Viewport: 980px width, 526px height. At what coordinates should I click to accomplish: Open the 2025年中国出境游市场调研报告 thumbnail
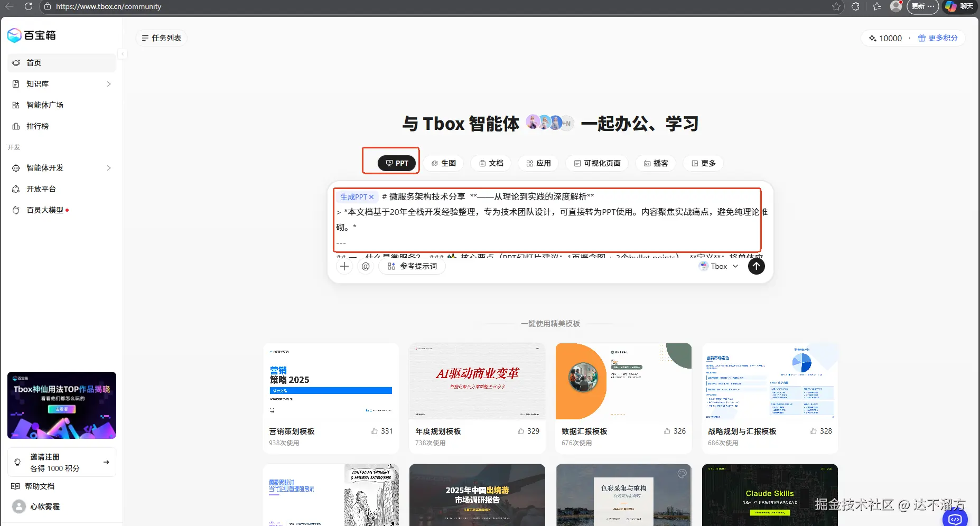pos(477,495)
